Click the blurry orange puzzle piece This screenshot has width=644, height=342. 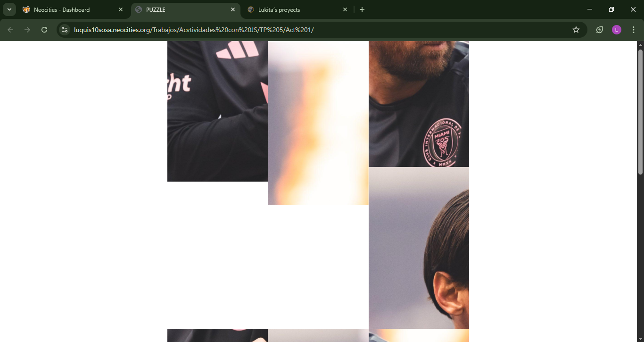point(318,123)
